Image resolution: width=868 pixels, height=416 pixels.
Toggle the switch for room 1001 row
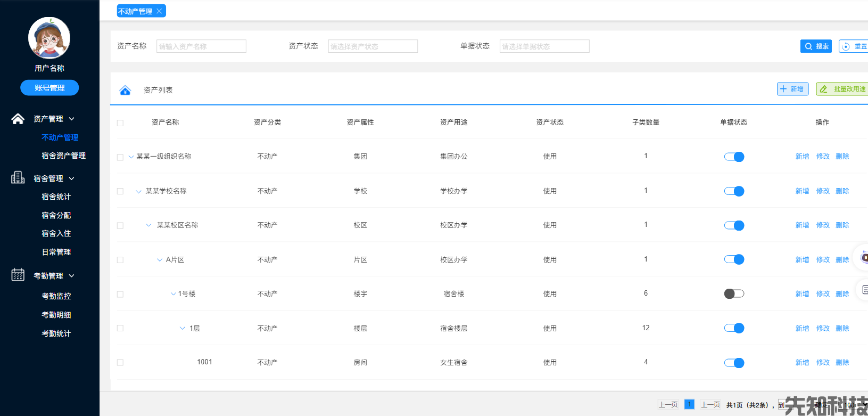734,363
